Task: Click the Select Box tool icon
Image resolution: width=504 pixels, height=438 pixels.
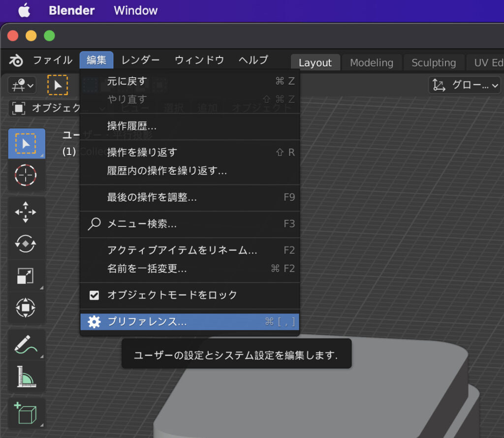Action: tap(26, 143)
